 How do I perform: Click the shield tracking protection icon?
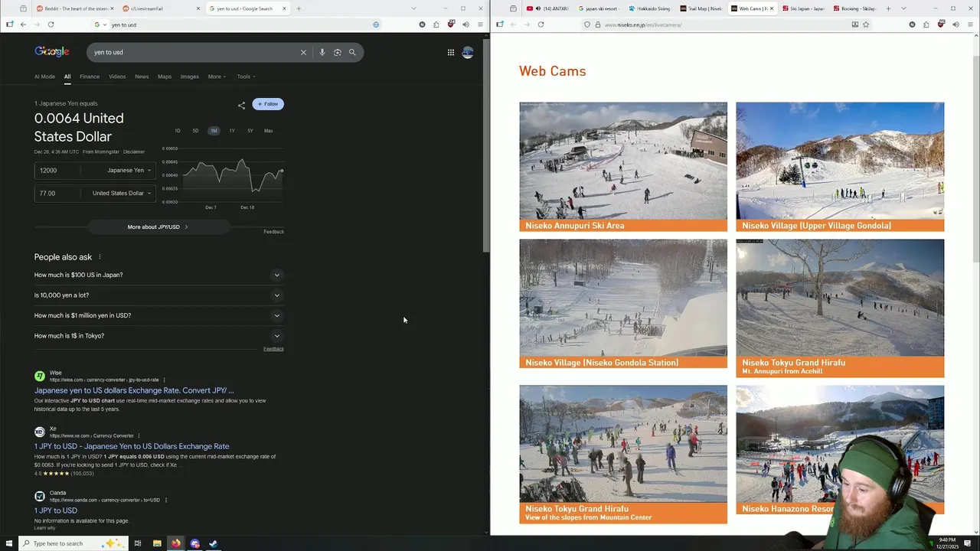tap(587, 24)
